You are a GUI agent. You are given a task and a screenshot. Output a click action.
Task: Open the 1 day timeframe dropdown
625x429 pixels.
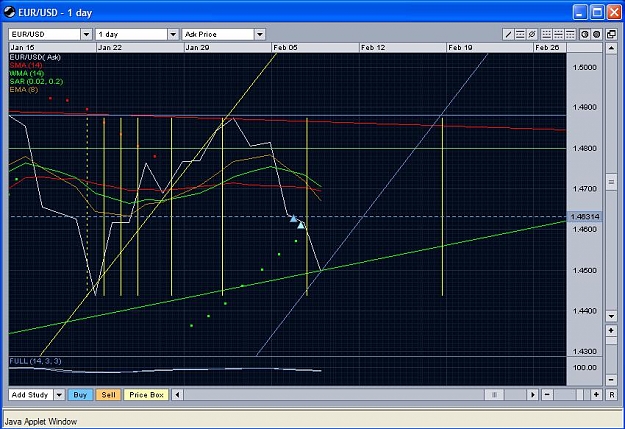pos(173,34)
